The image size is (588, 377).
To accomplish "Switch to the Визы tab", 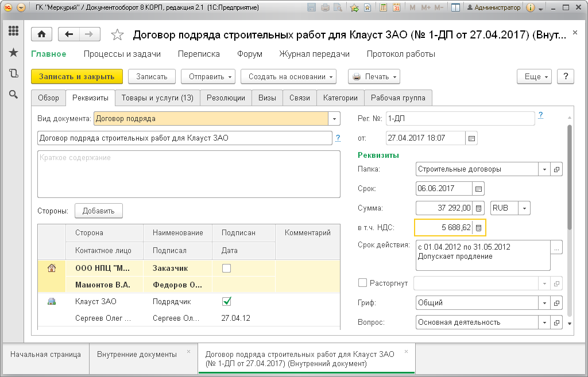I will pyautogui.click(x=267, y=98).
